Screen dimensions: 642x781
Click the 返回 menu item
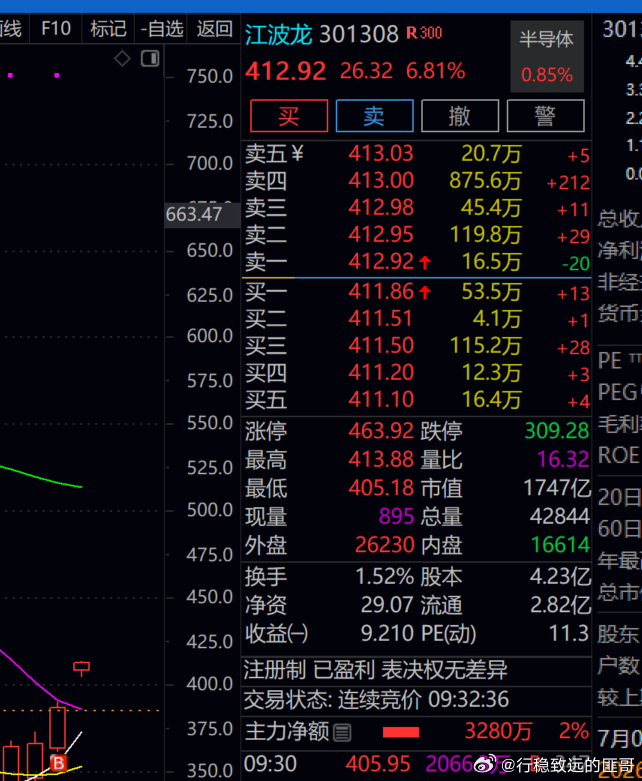tap(214, 29)
